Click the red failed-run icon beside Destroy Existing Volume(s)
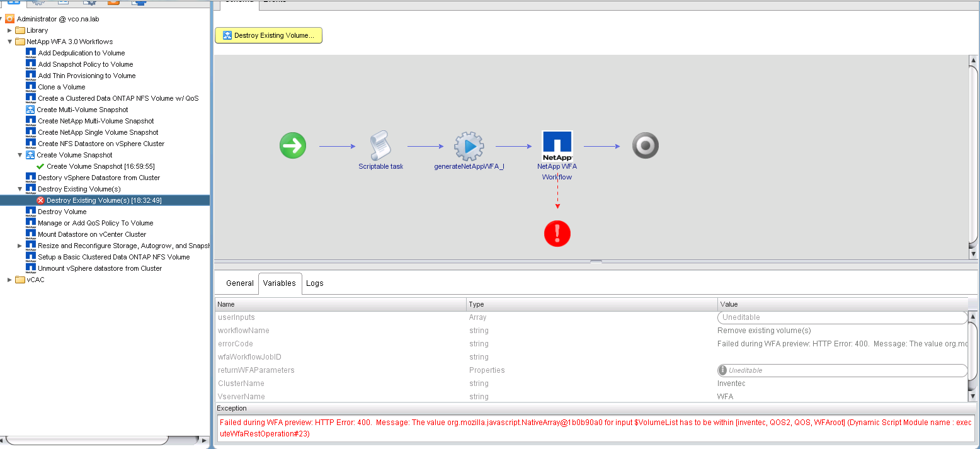 40,200
